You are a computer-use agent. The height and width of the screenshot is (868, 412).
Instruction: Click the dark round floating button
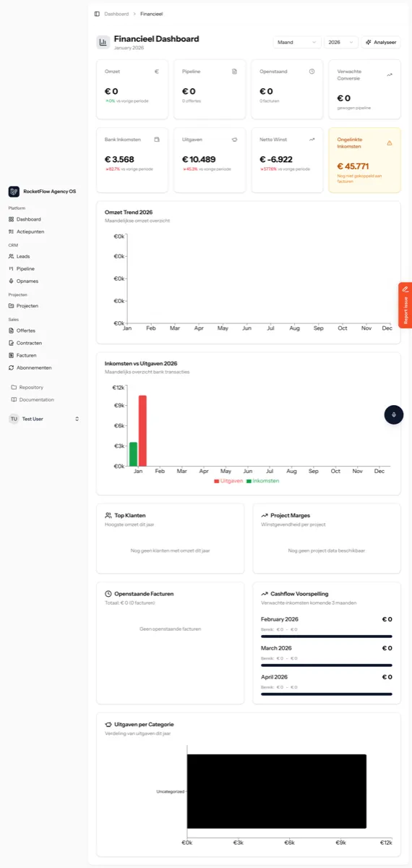(393, 414)
